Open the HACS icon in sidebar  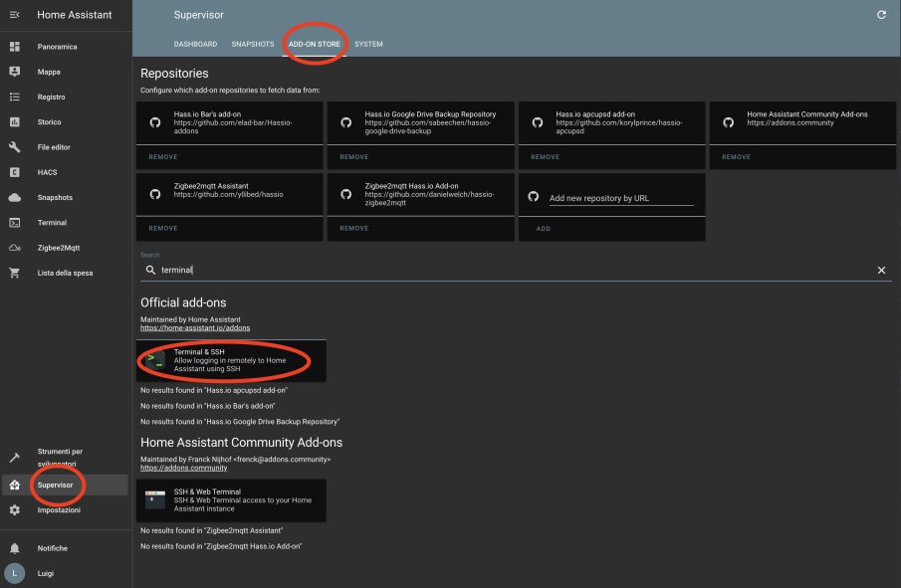[x=14, y=172]
